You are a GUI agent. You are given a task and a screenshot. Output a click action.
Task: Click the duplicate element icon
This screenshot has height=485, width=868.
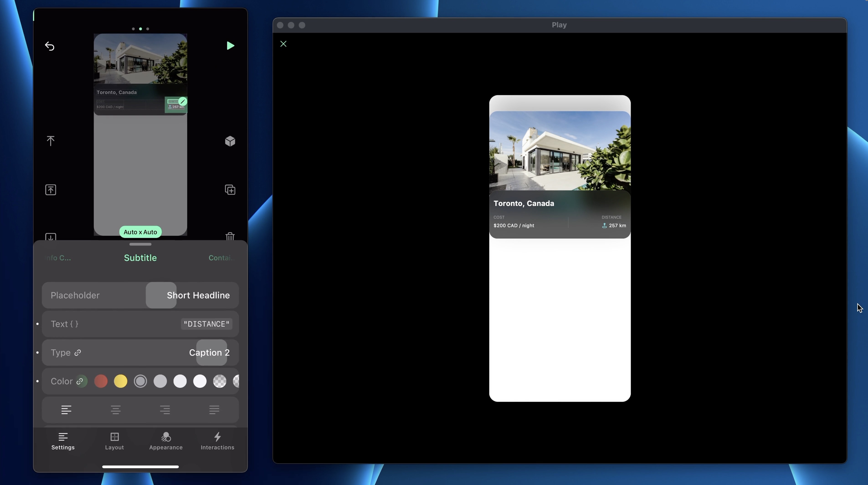230,190
